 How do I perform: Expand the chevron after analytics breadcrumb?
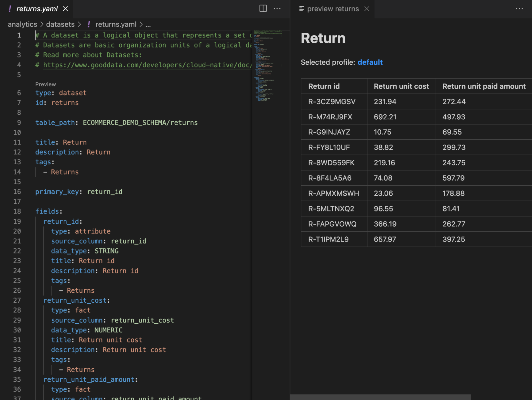pos(42,24)
